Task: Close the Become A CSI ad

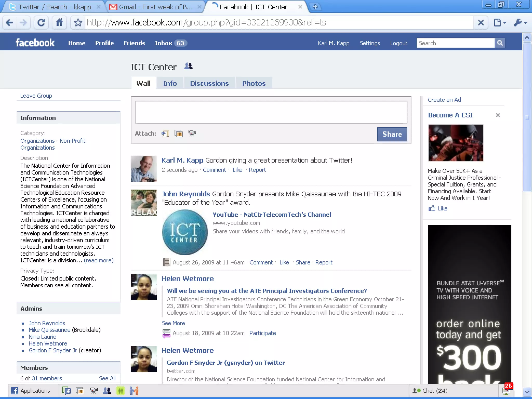Action: (498, 115)
